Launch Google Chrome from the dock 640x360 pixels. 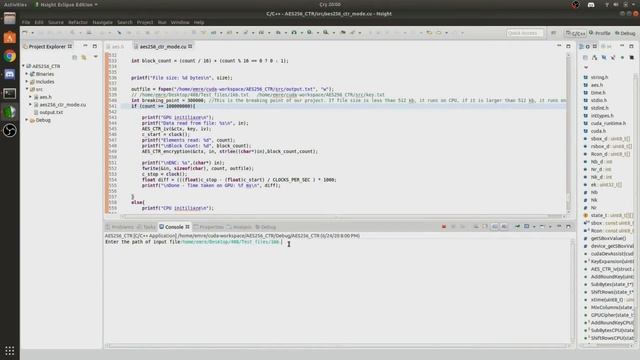tap(9, 56)
